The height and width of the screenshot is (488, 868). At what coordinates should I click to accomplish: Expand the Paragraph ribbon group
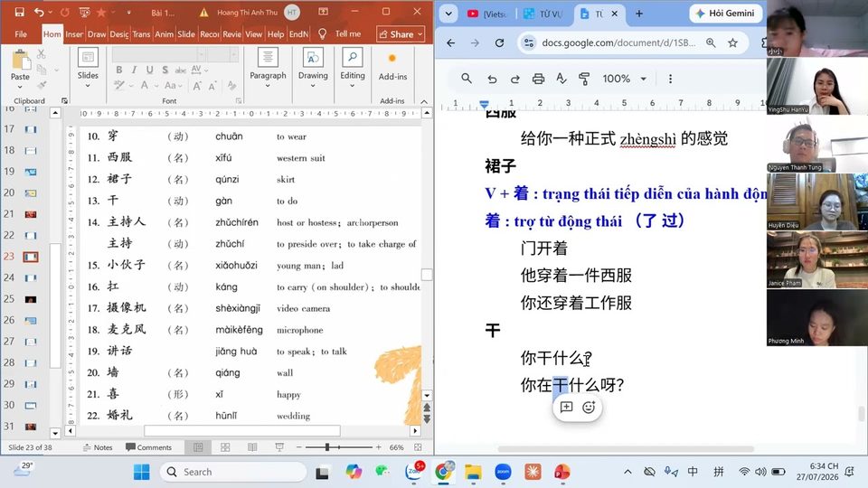268,68
